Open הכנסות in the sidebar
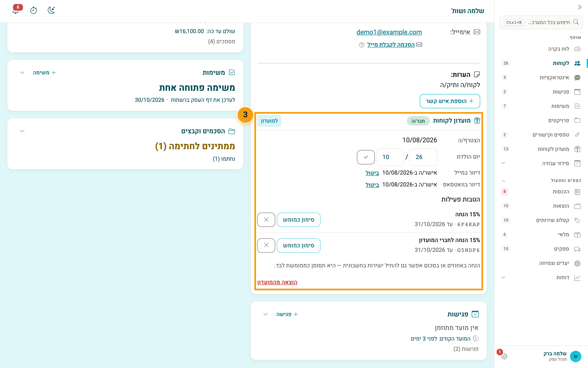 [x=541, y=192]
